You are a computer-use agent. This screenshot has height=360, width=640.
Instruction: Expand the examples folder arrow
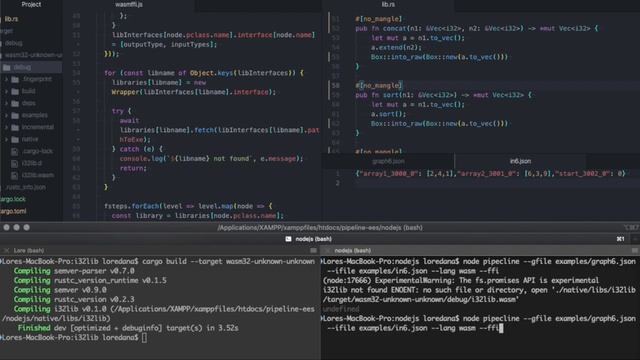tap(7, 116)
